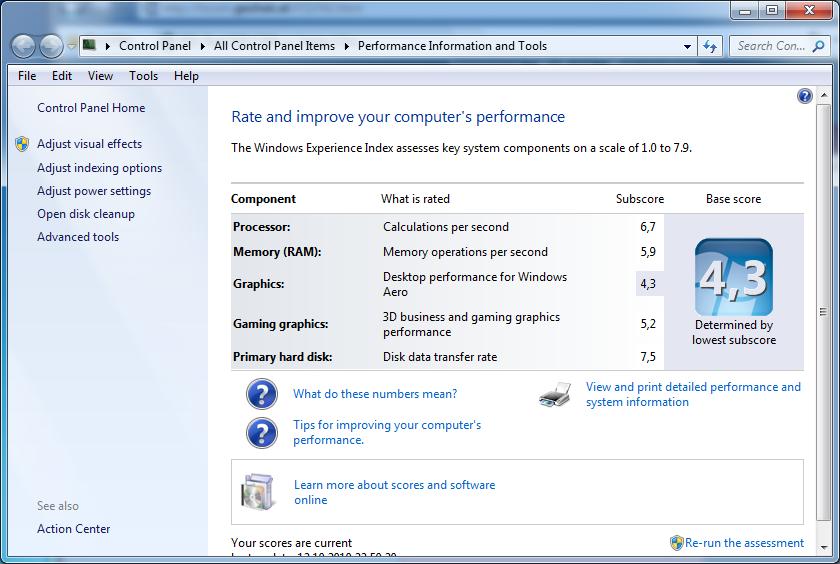Click question icon beside What do these numbers mean
Viewport: 840px width, 564px height.
pos(262,394)
